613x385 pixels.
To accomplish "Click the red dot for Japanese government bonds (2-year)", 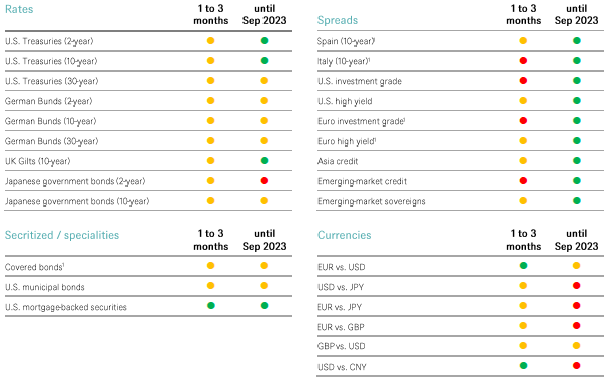I will coord(264,181).
